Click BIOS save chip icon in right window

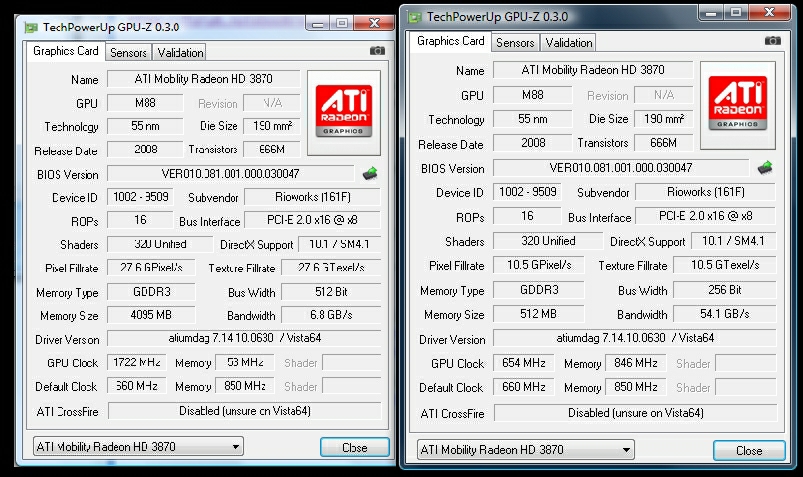click(765, 167)
